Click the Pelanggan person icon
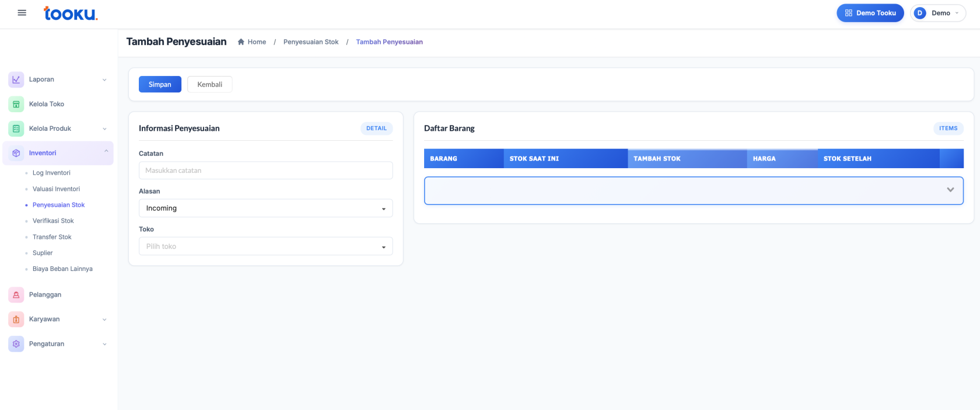The image size is (980, 410). pos(16,295)
